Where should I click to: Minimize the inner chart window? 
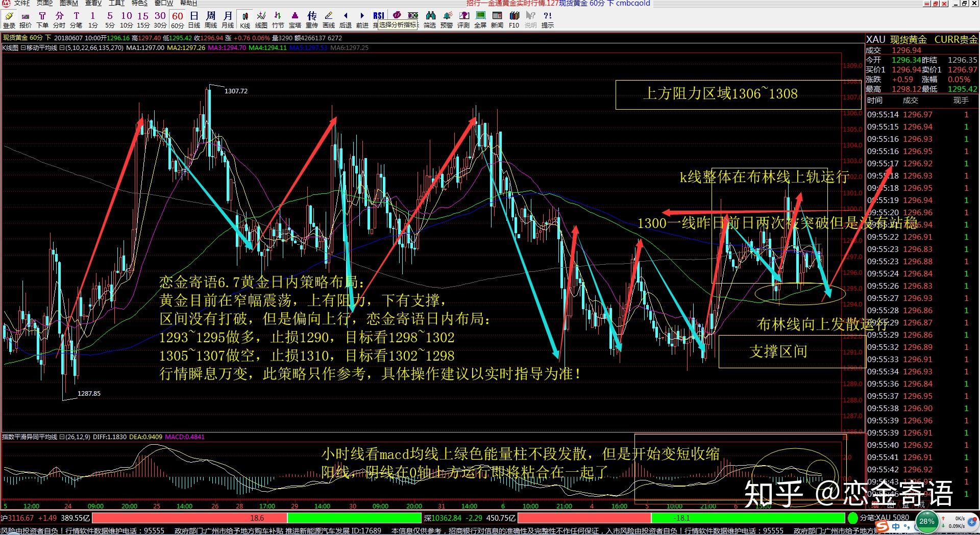coord(955,3)
